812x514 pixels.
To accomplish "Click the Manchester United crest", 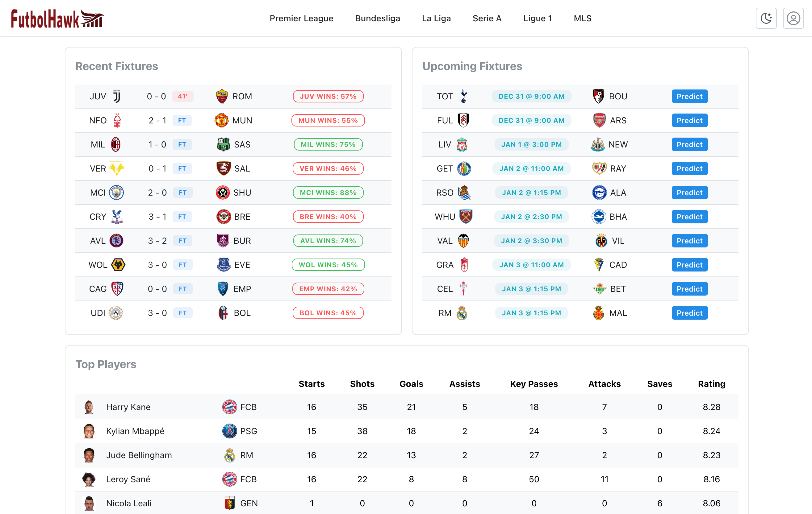I will point(222,120).
